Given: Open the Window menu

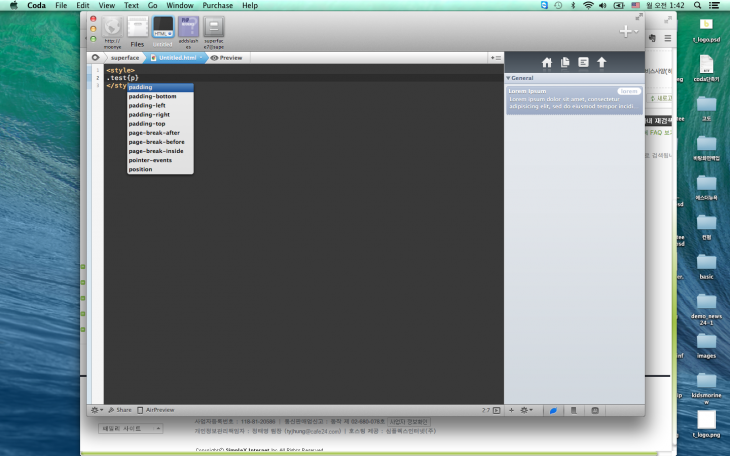Looking at the screenshot, I should click(180, 5).
